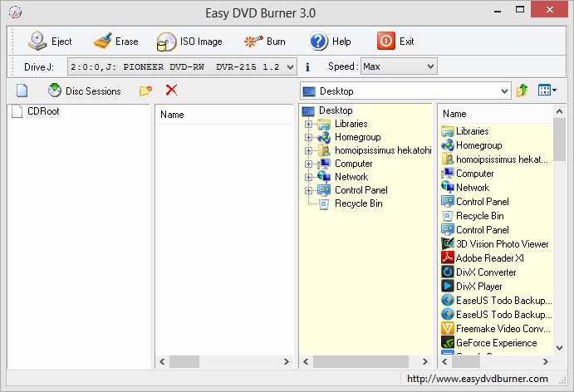
Task: Select DivX Player in the list
Action: coord(478,287)
